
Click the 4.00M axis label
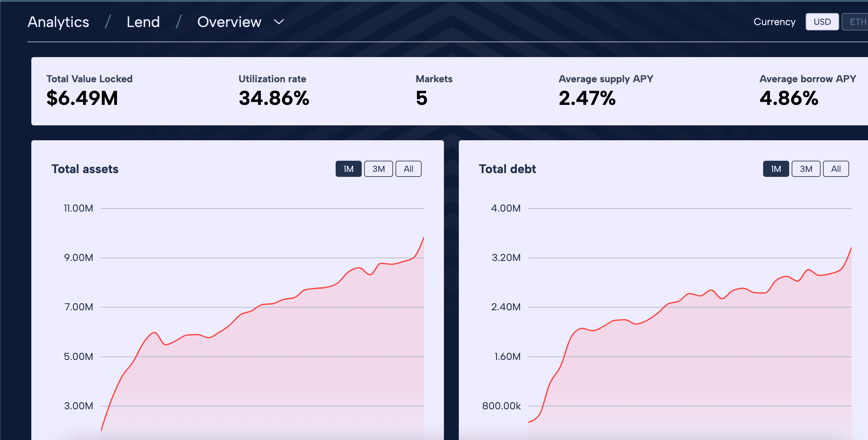pyautogui.click(x=506, y=209)
